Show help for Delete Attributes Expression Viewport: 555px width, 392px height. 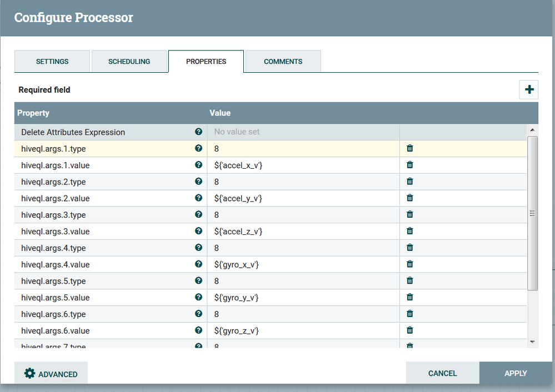tap(198, 132)
